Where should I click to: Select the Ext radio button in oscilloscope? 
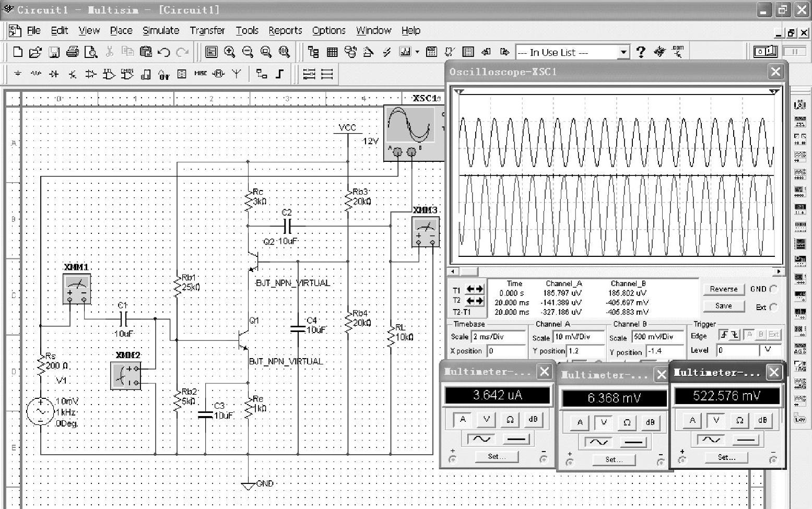[773, 307]
